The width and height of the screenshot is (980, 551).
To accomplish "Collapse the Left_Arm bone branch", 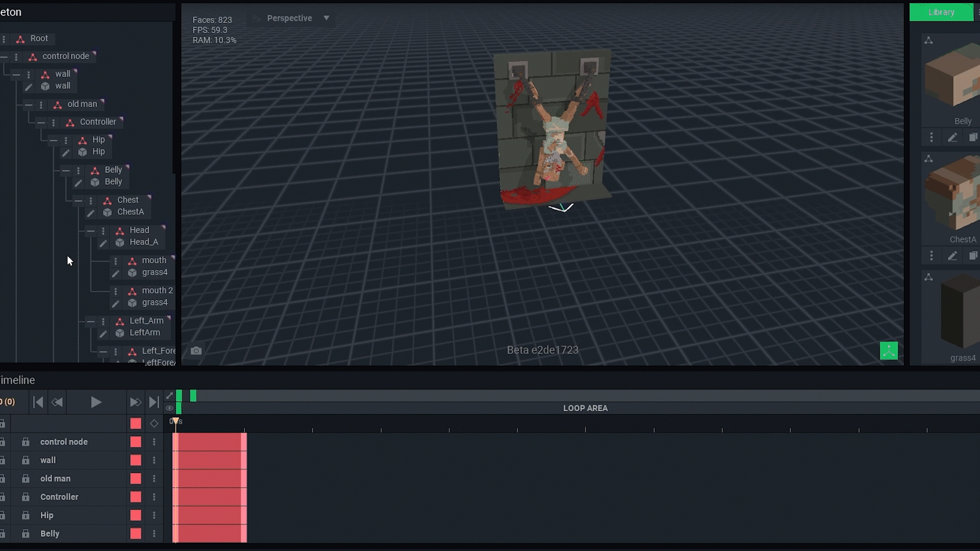I will tap(90, 321).
